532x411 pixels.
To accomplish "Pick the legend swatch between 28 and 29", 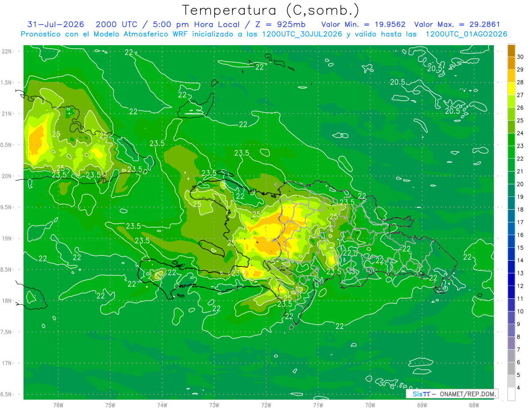I will (511, 76).
